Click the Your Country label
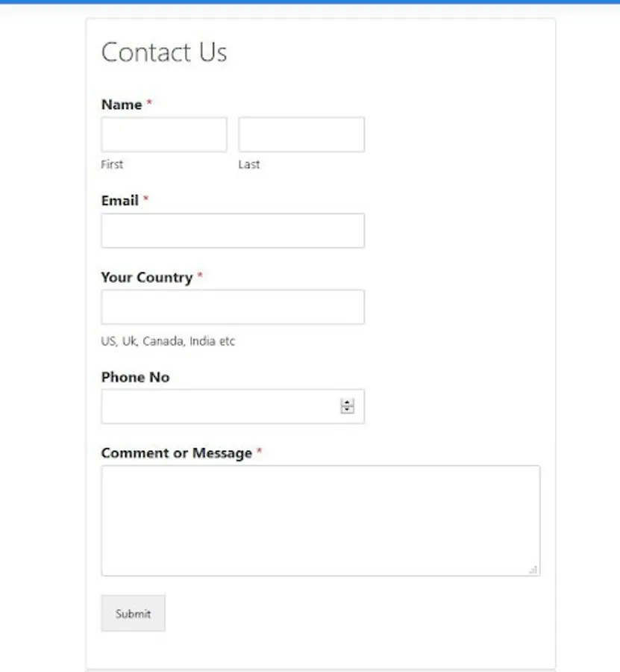The image size is (620, 672). (147, 277)
